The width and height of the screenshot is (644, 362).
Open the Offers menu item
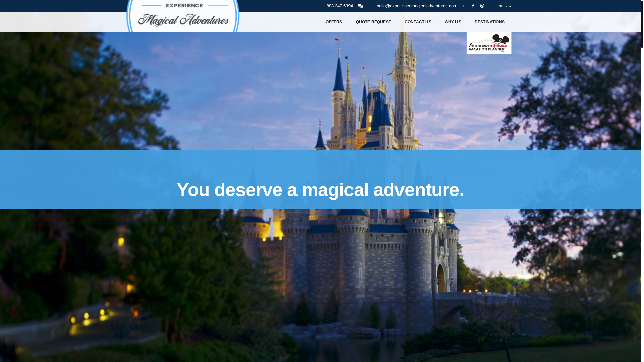coord(334,22)
